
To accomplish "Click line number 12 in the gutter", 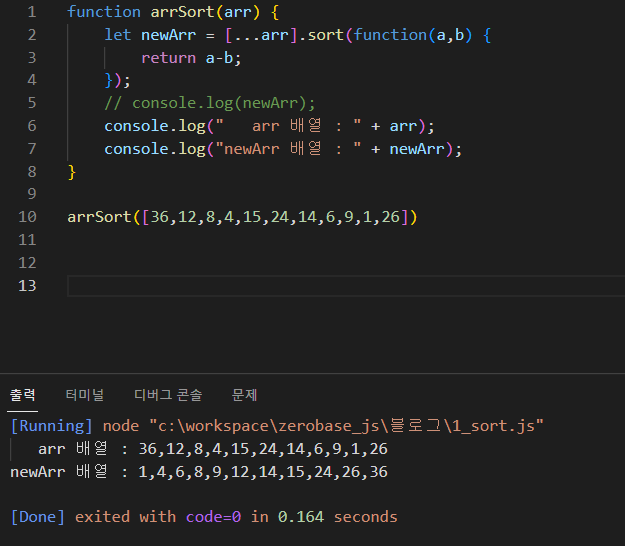I will (28, 263).
